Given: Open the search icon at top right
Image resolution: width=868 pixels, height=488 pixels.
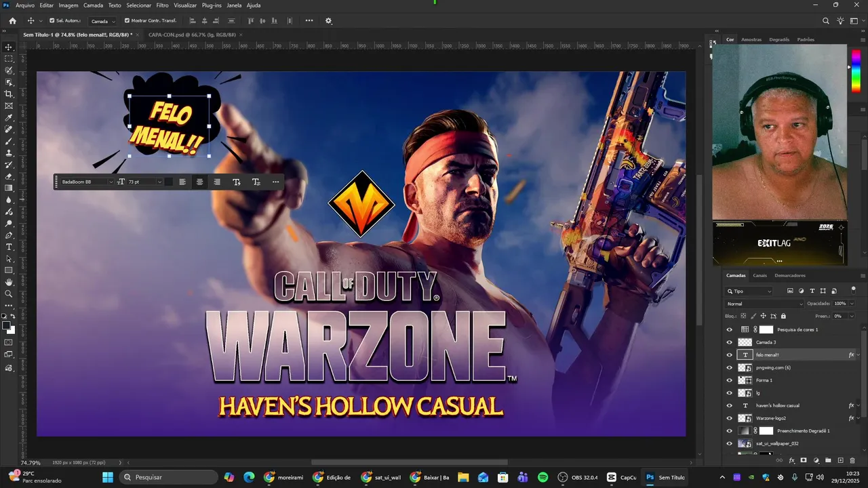Looking at the screenshot, I should (x=826, y=21).
